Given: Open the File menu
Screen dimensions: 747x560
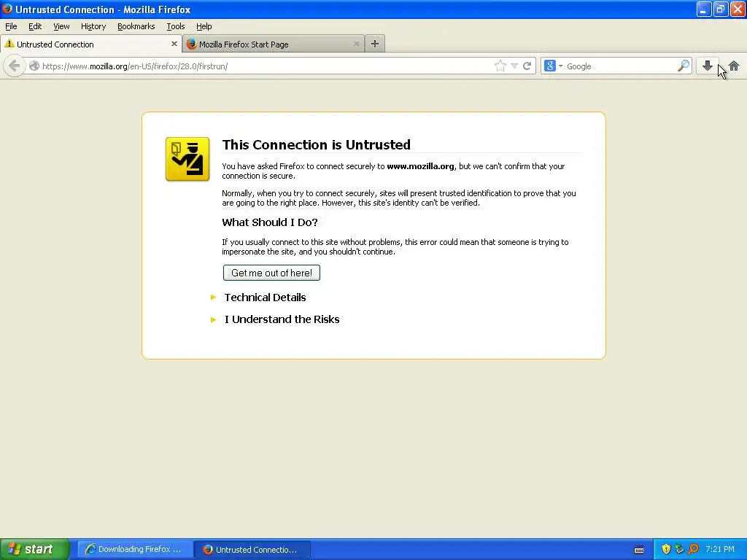Looking at the screenshot, I should [x=11, y=26].
